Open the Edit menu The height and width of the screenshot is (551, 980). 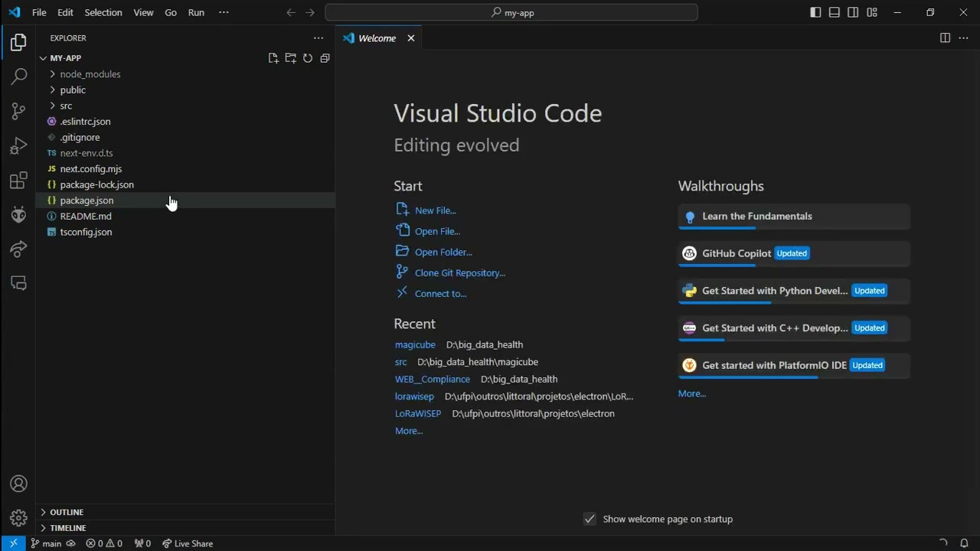pyautogui.click(x=65, y=12)
